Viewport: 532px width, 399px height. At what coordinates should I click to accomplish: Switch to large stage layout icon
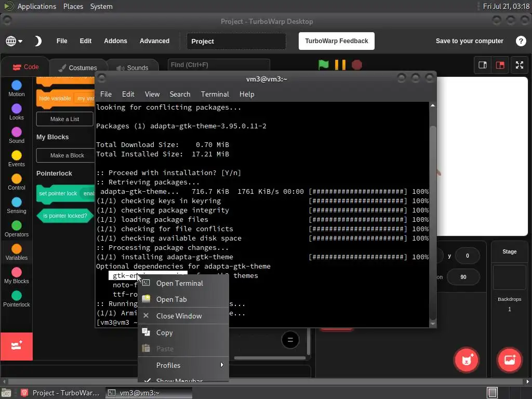500,65
